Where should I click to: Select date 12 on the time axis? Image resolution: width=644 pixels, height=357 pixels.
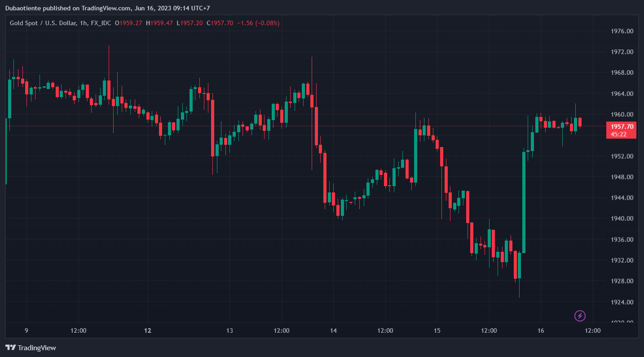(x=148, y=330)
